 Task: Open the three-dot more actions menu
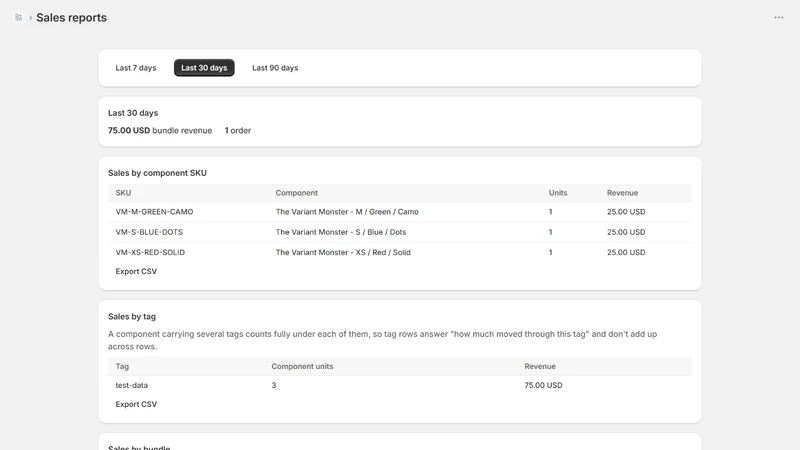pyautogui.click(x=779, y=17)
